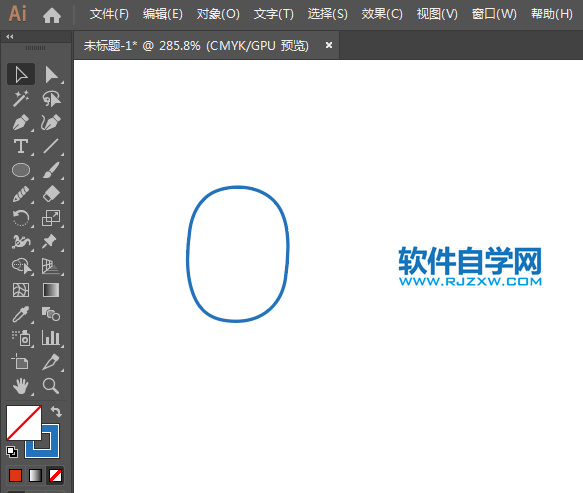
Task: Open the 效果(C) menu
Action: point(382,14)
